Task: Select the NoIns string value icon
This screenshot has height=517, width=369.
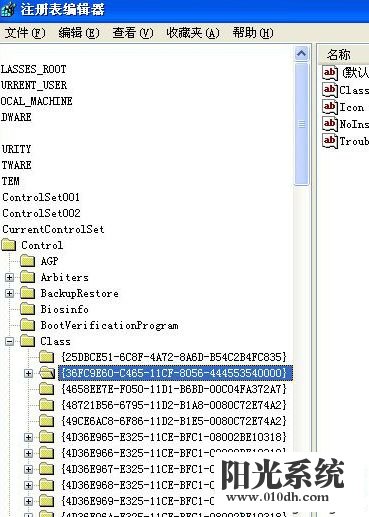Action: pos(329,124)
